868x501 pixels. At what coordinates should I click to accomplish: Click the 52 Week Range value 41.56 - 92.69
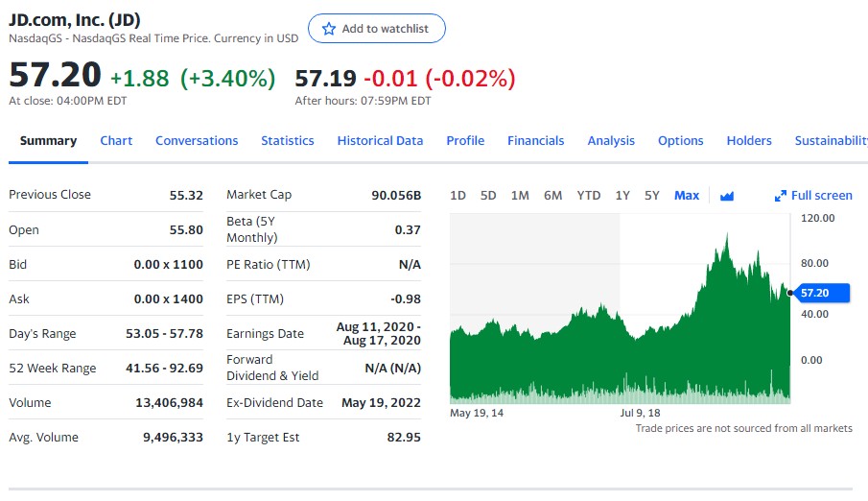pos(164,368)
